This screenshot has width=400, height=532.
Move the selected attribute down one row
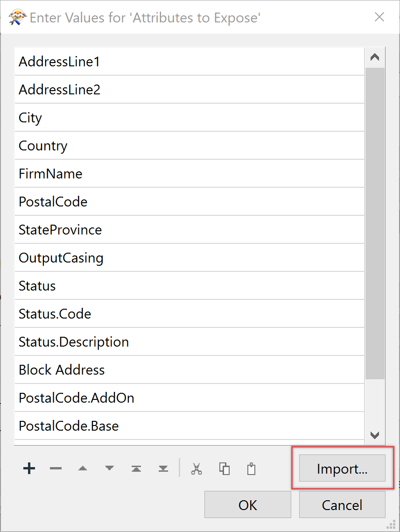tap(109, 468)
